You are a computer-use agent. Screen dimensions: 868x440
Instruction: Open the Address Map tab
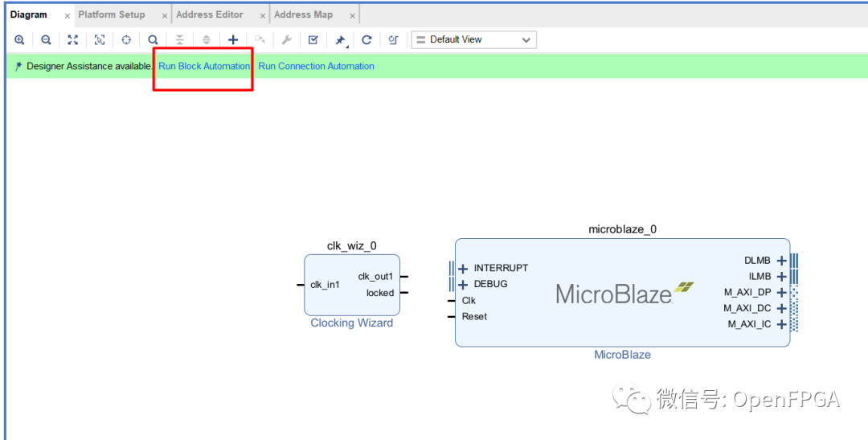point(303,15)
